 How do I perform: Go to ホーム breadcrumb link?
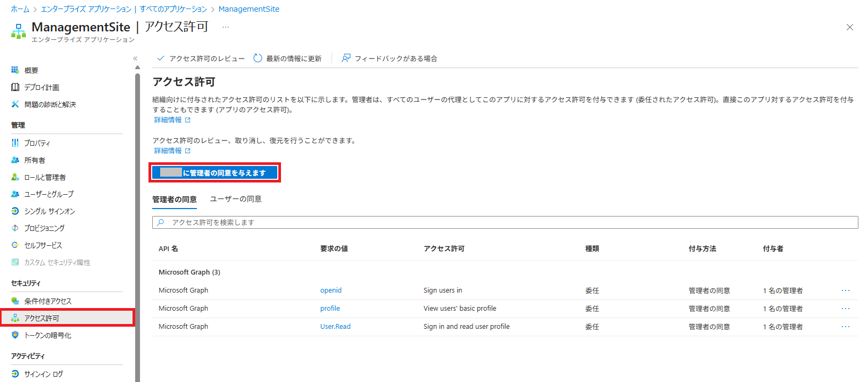(x=20, y=9)
